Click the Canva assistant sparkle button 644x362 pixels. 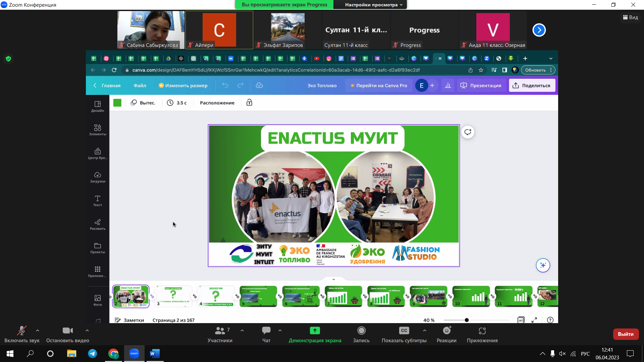tap(543, 265)
